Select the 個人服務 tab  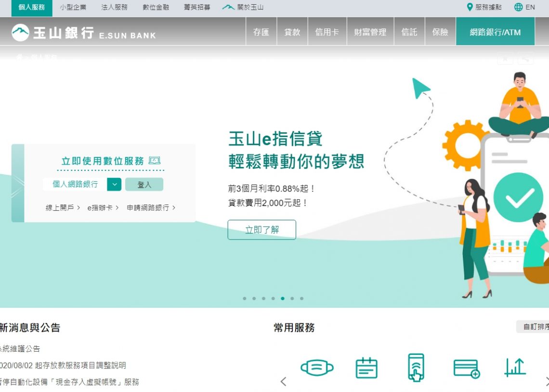[32, 7]
